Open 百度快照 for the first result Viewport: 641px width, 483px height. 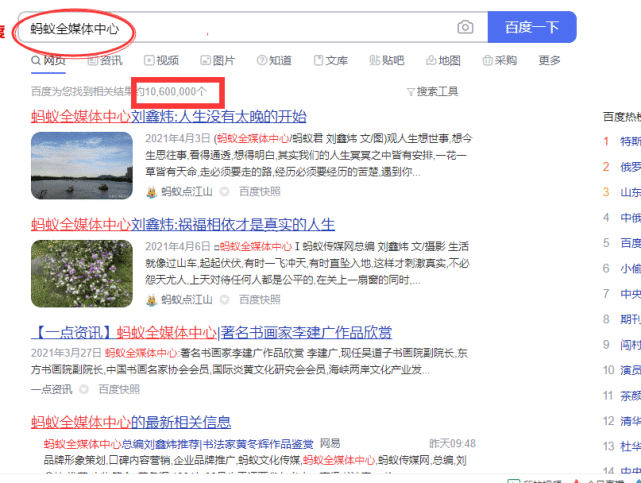point(260,191)
